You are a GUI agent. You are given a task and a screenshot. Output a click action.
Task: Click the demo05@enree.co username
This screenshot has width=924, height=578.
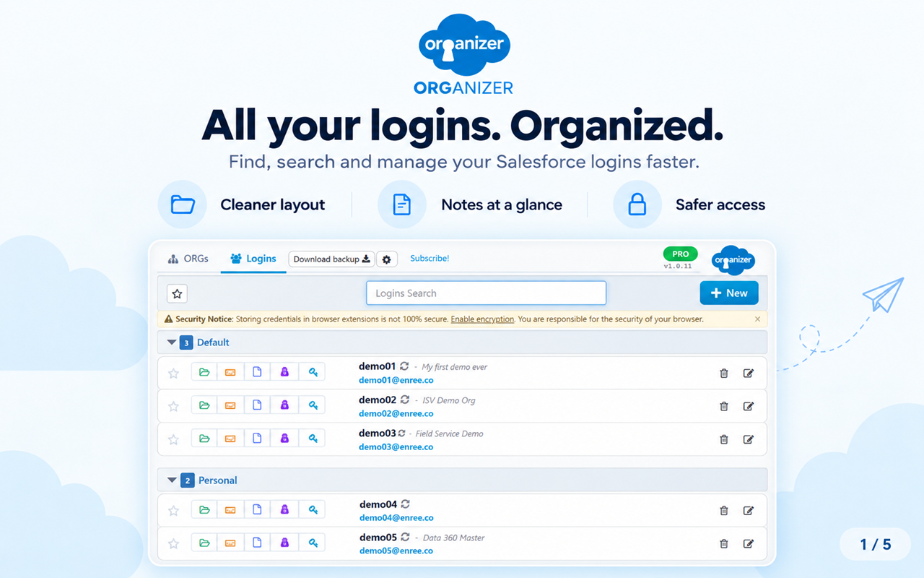point(396,551)
